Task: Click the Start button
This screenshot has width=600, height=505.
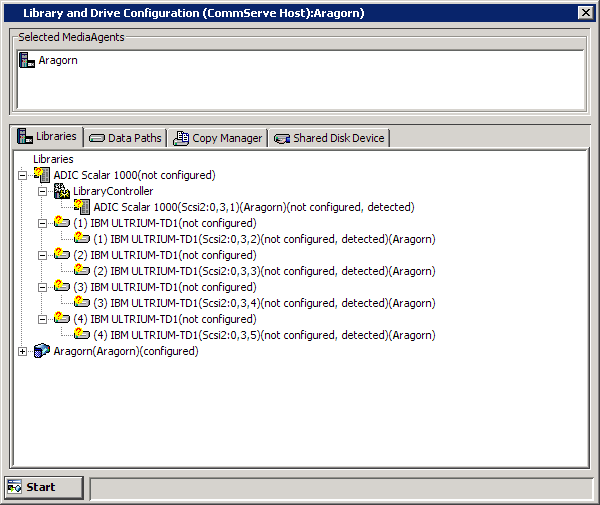Action: point(44,487)
